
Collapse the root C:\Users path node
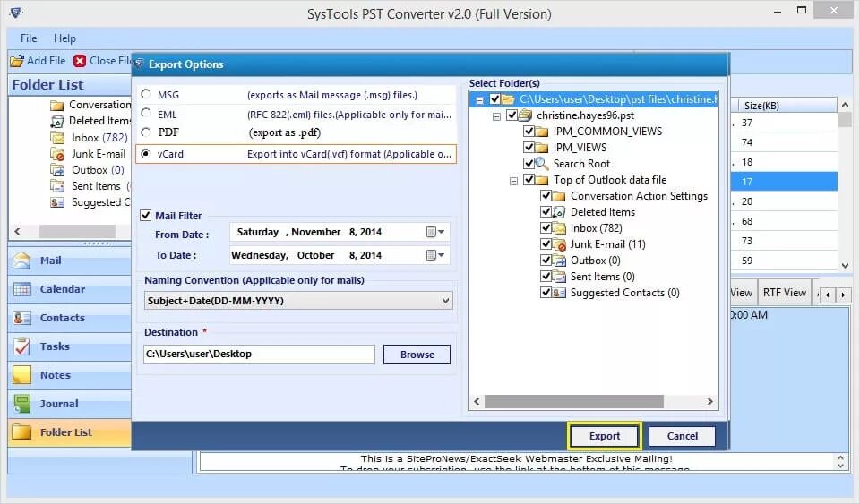(479, 100)
